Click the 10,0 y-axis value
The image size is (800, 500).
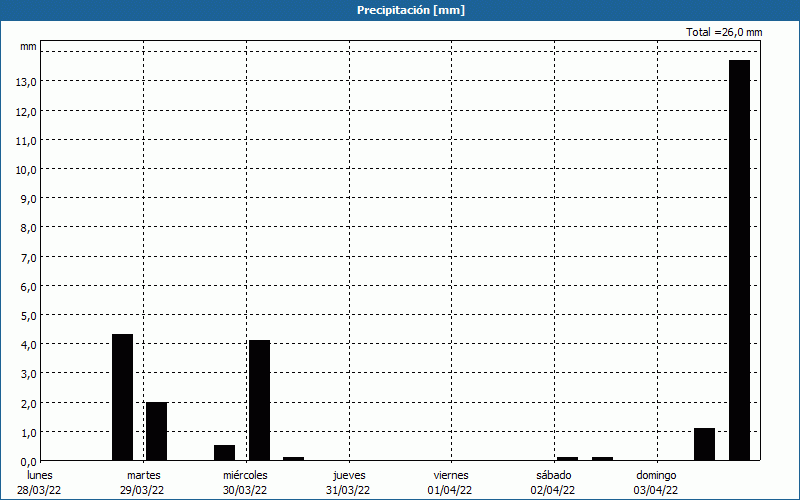(26, 169)
